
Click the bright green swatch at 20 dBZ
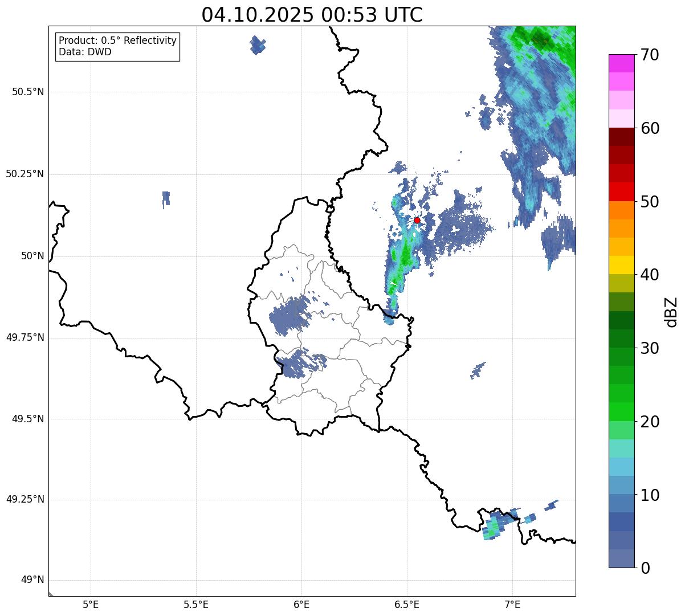pos(622,411)
